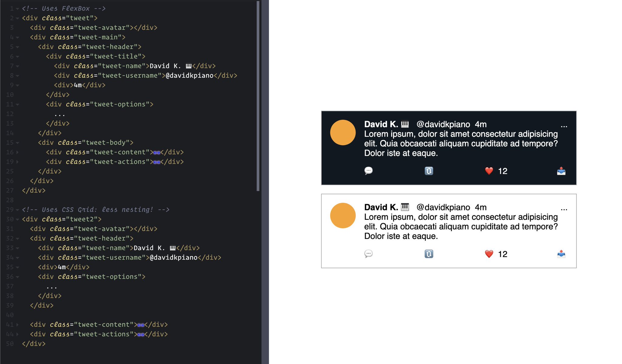
Task: Click the red heart in white tweet
Action: [489, 254]
